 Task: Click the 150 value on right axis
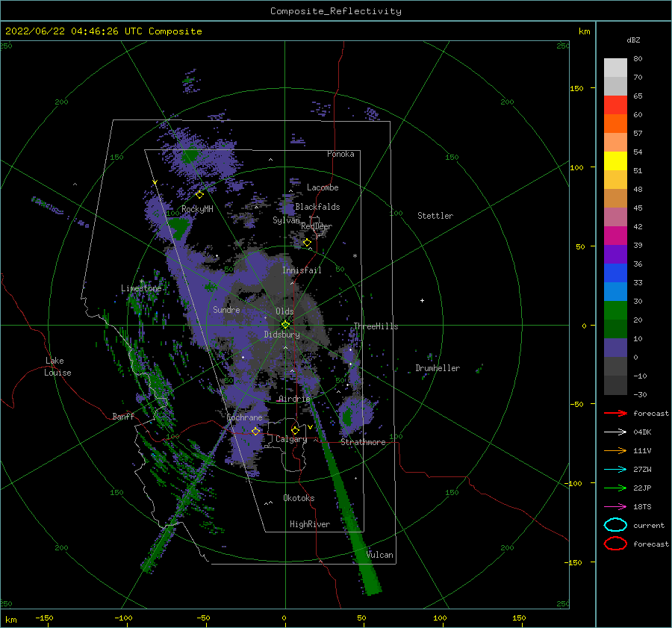click(576, 88)
